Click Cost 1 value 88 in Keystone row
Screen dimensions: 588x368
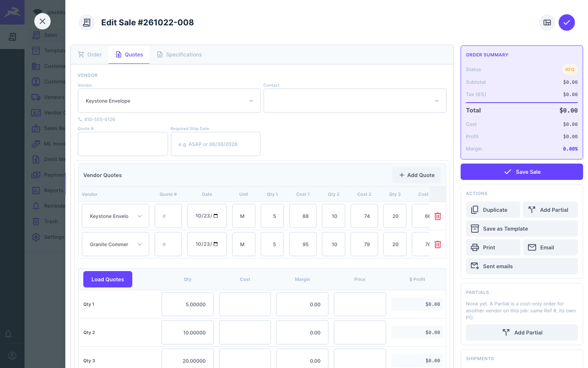pyautogui.click(x=303, y=216)
